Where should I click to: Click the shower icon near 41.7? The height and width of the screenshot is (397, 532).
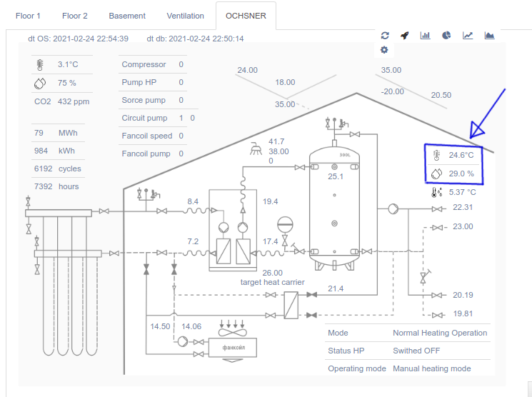pos(256,149)
